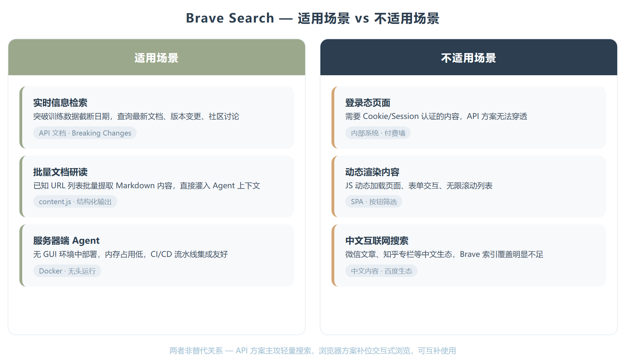
Task: Click the '服务器端 Agent' card heading
Action: pyautogui.click(x=66, y=241)
